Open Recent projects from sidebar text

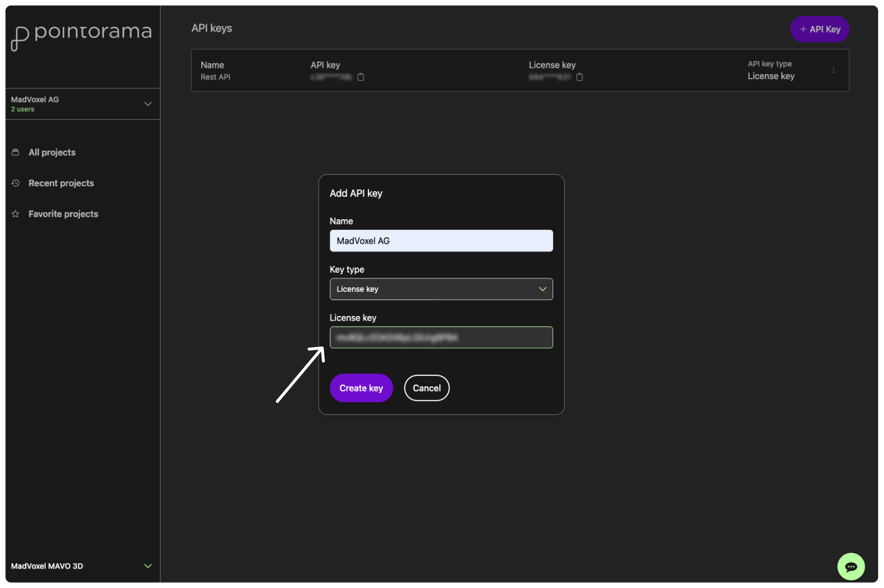click(61, 183)
